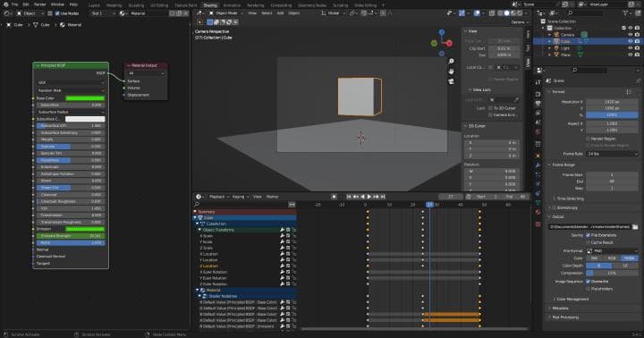Disable Plane rendering via camera icon
Image resolution: width=644 pixels, height=338 pixels.
(x=637, y=55)
